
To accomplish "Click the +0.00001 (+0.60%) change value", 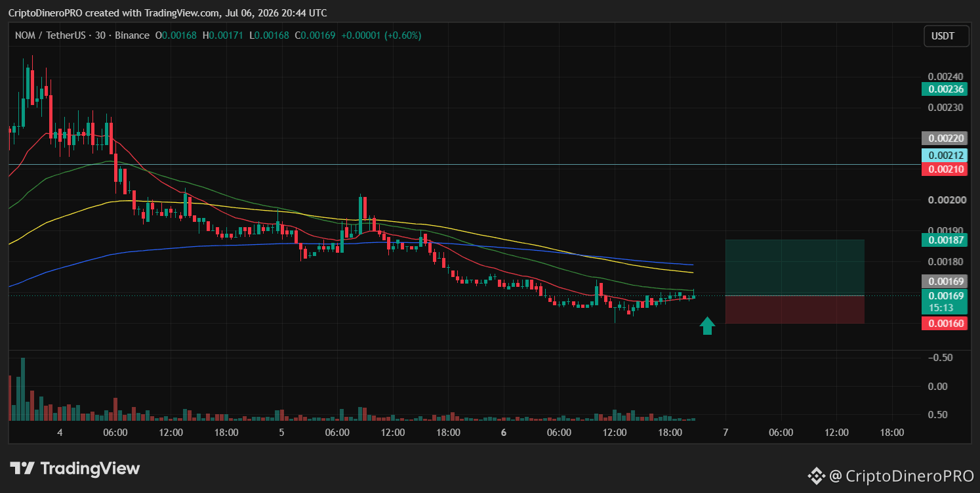I will 380,35.
